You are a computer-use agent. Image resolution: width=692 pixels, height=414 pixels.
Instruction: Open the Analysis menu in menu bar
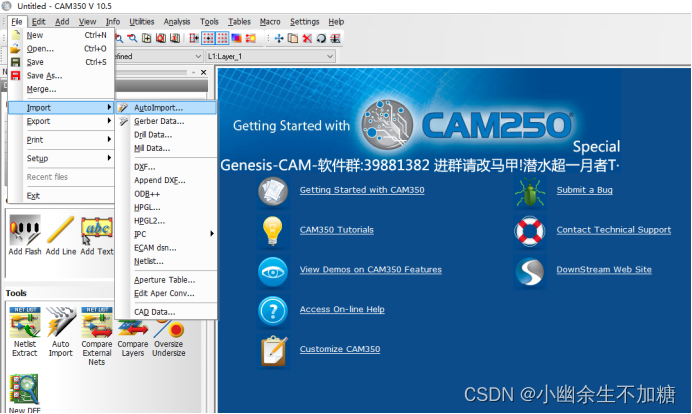click(x=177, y=22)
